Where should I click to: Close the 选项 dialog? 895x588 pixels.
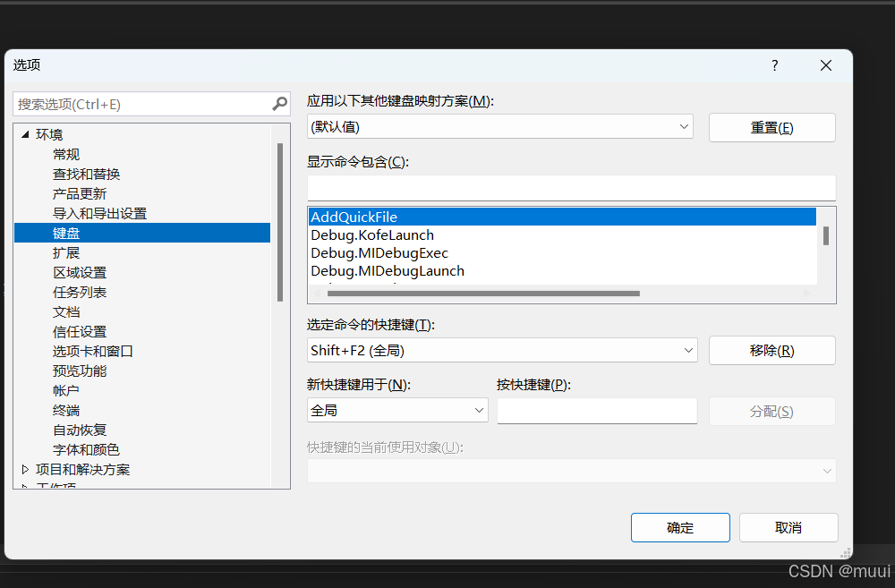click(x=826, y=65)
